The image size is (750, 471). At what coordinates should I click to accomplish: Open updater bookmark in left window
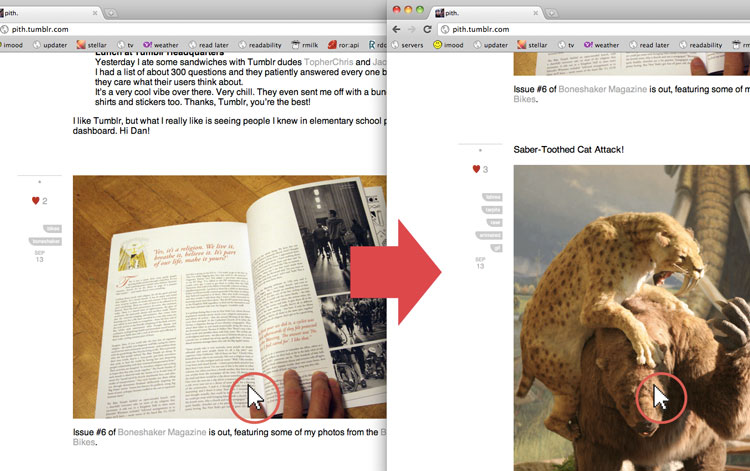(50, 45)
